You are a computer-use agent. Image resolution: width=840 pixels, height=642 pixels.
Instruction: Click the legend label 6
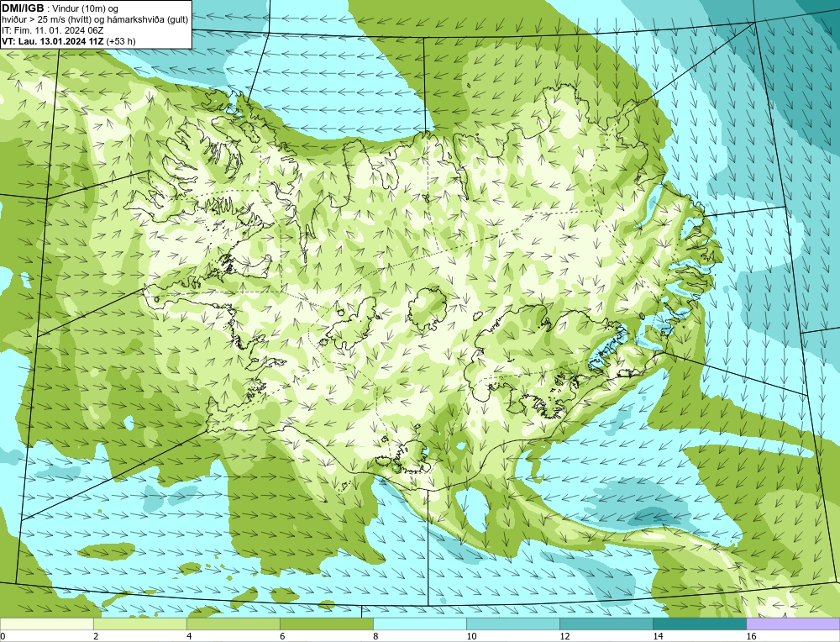click(282, 636)
